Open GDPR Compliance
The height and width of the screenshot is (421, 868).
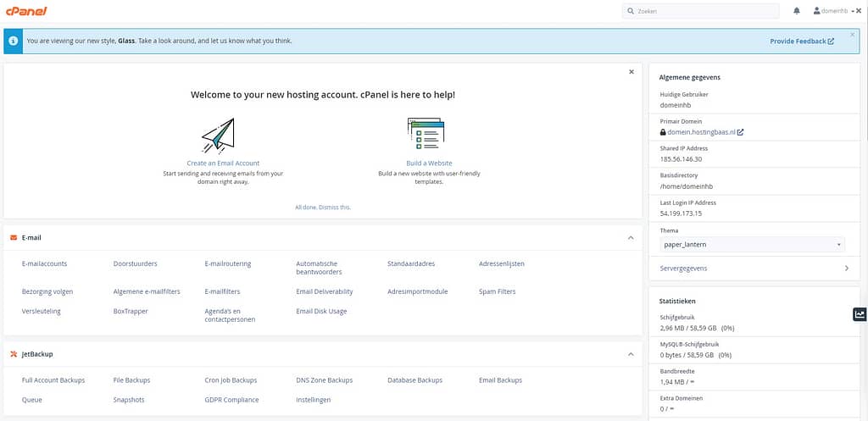pyautogui.click(x=231, y=400)
